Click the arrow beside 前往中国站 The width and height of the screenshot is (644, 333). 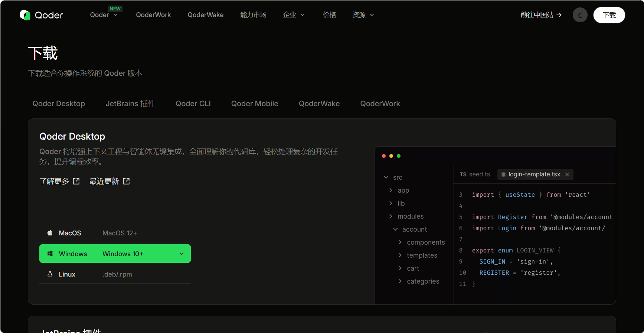(x=559, y=15)
